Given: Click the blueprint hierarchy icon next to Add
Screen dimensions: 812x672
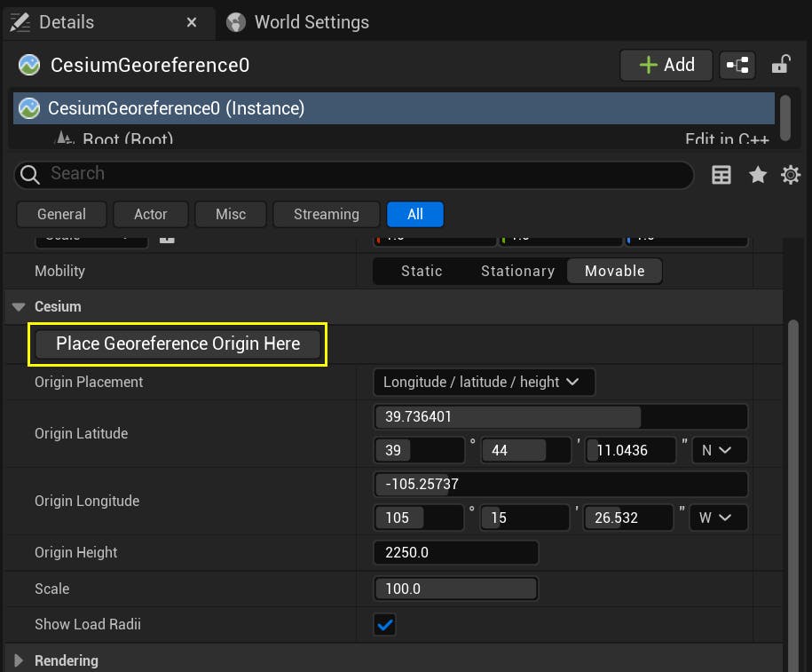Looking at the screenshot, I should tap(737, 64).
